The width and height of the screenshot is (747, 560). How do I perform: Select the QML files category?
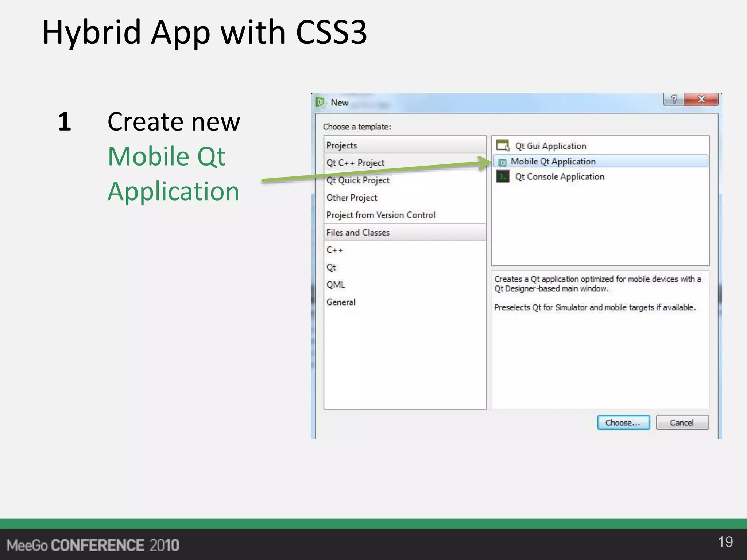(336, 285)
